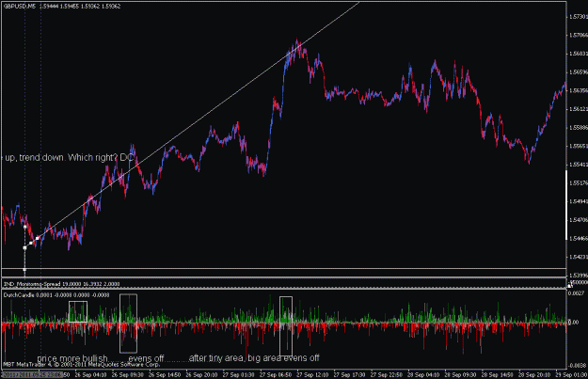Click the '26 Sep 09:30' time axis label
The width and height of the screenshot is (588, 379).
pos(128,375)
